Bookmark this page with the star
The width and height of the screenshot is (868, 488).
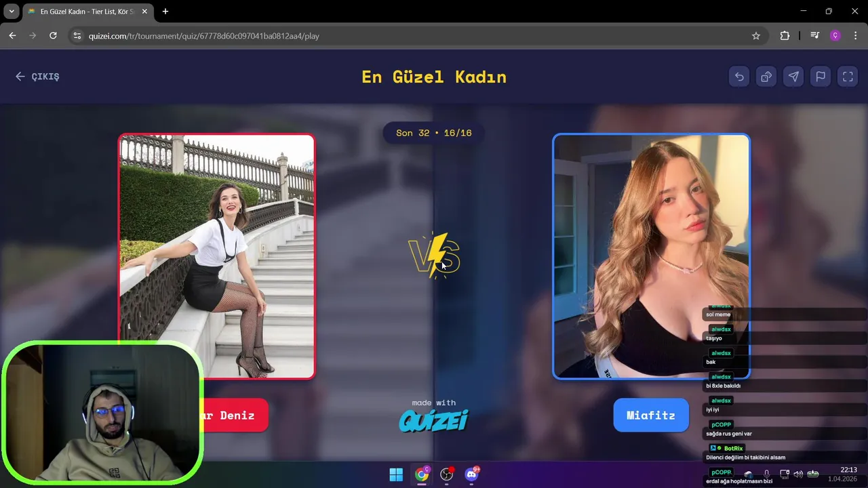coord(756,36)
